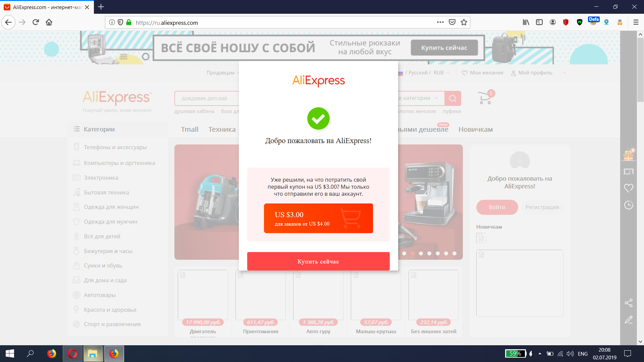This screenshot has width=644, height=362.
Task: Show the green padlock connection details
Action: [129, 22]
